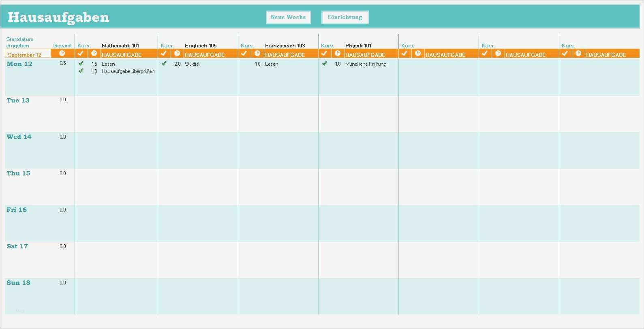Click the 0.0 total for Wed 14
This screenshot has width=644, height=329.
tap(63, 137)
